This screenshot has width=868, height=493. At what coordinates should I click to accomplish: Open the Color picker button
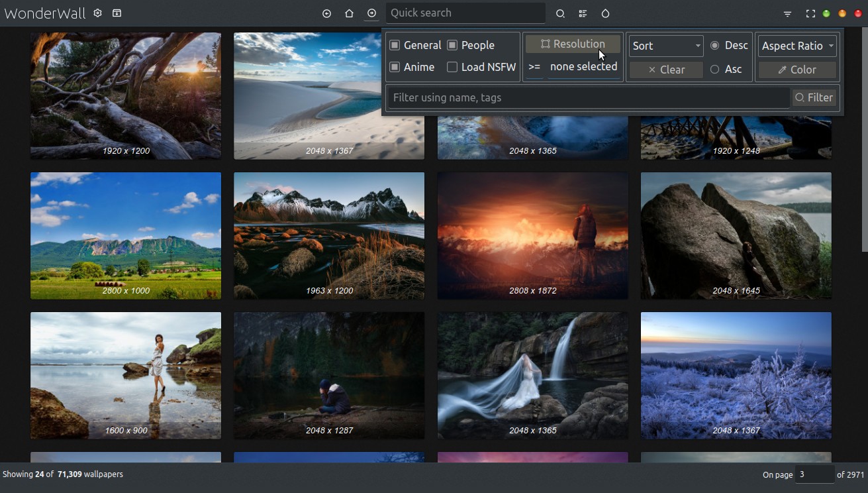(x=797, y=70)
